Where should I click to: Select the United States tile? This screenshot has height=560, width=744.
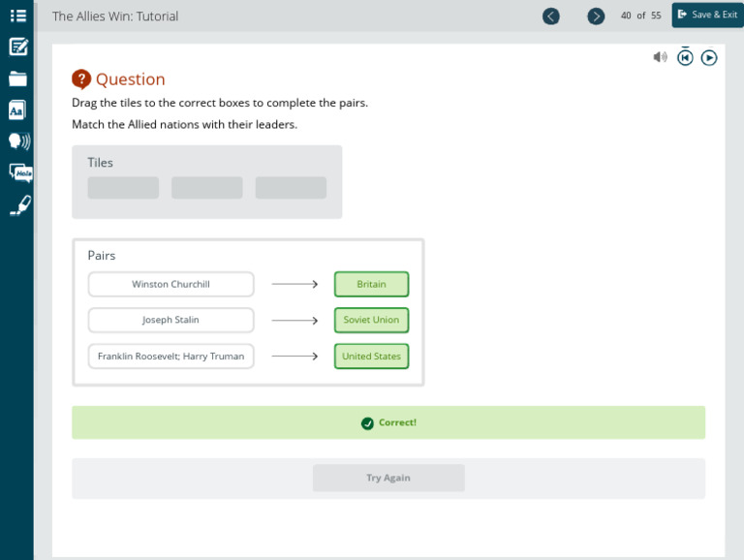[372, 357]
